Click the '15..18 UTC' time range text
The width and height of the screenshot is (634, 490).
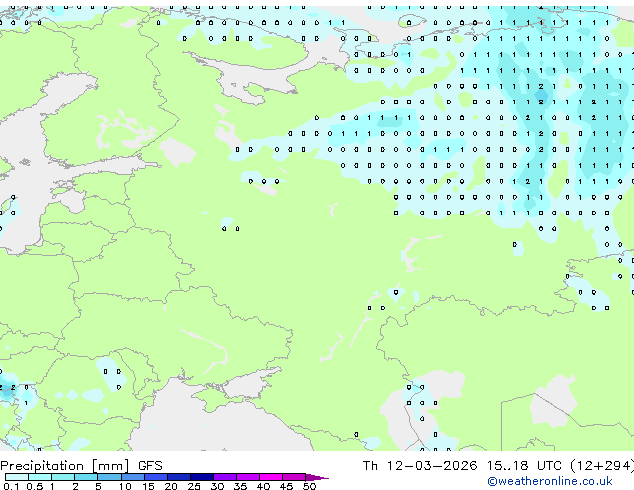[x=524, y=466]
